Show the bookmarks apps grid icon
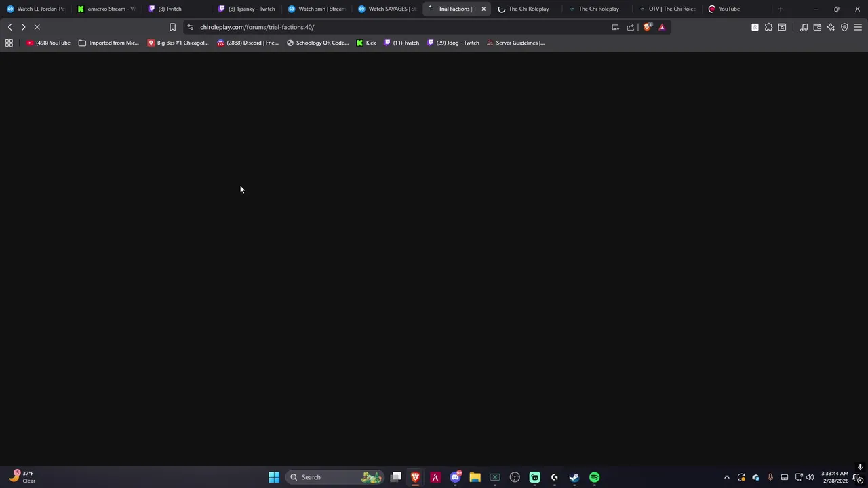868x488 pixels. tap(9, 43)
